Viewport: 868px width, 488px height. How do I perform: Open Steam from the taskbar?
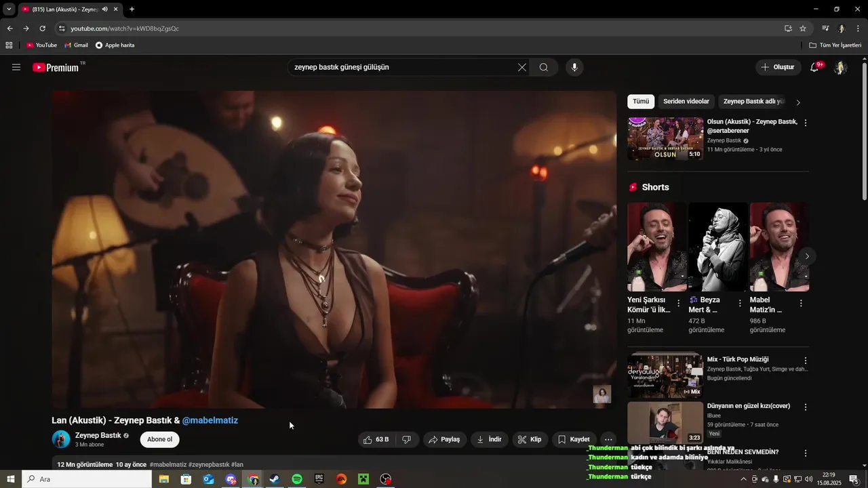pyautogui.click(x=275, y=479)
